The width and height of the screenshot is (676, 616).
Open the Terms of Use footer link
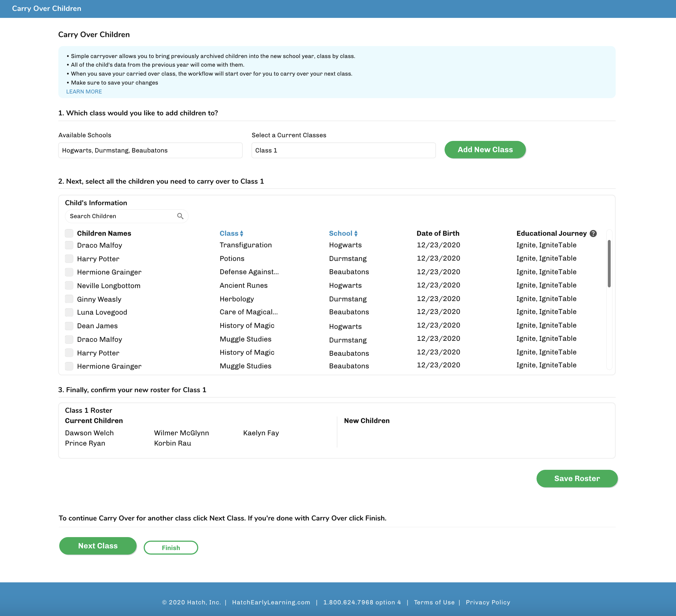point(434,602)
